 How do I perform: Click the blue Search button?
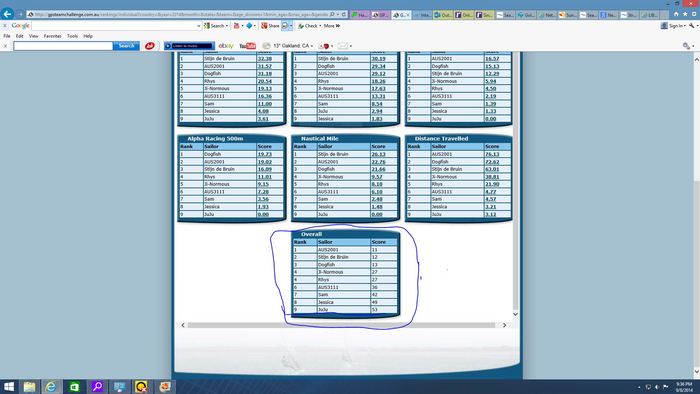click(126, 46)
